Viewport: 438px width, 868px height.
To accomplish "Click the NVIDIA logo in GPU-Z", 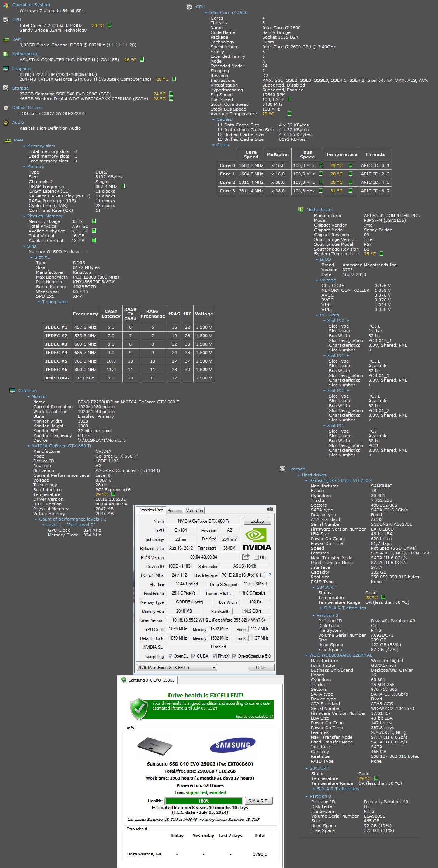I will click(257, 539).
